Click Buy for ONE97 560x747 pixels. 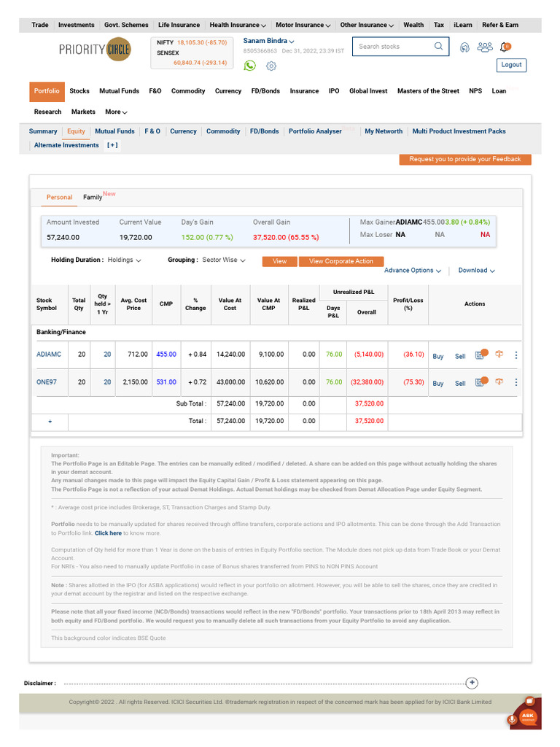coord(438,384)
